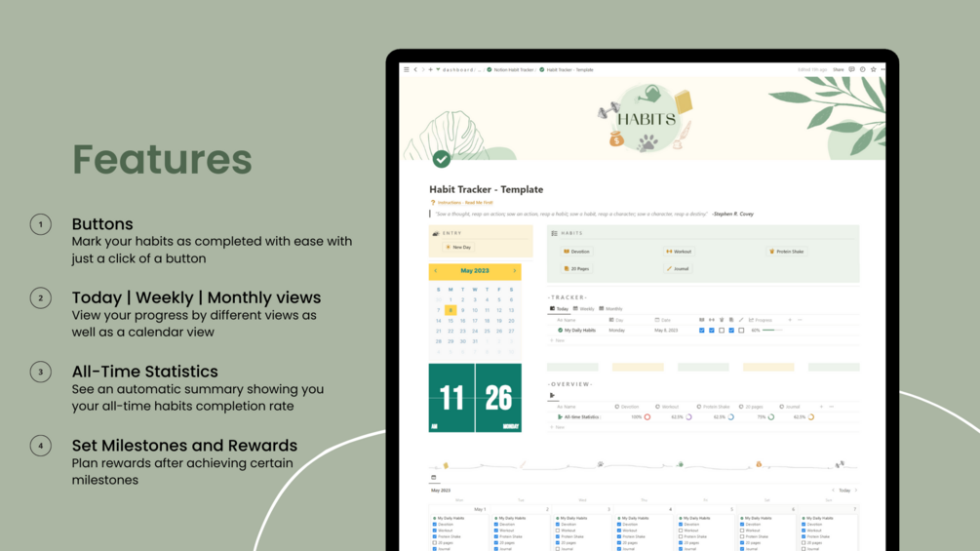Toggle Protein Shake checkbox in tracker row
Viewport: 980px width, 551px height.
pyautogui.click(x=722, y=331)
